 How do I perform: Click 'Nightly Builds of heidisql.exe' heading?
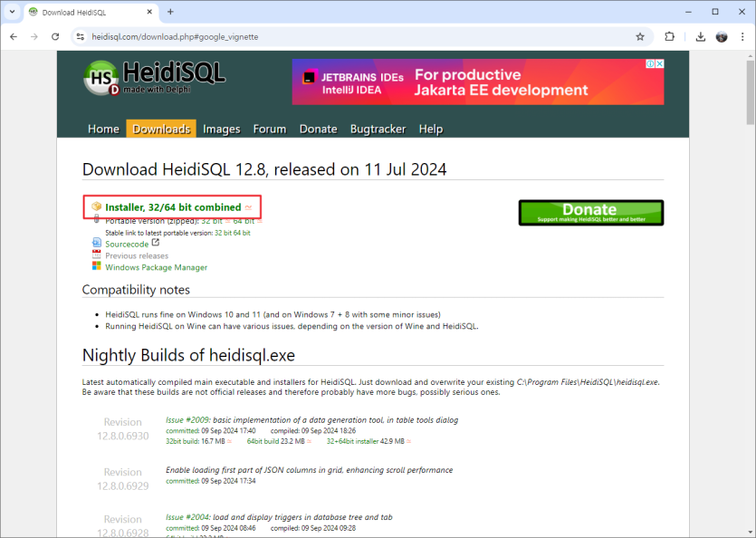(188, 356)
